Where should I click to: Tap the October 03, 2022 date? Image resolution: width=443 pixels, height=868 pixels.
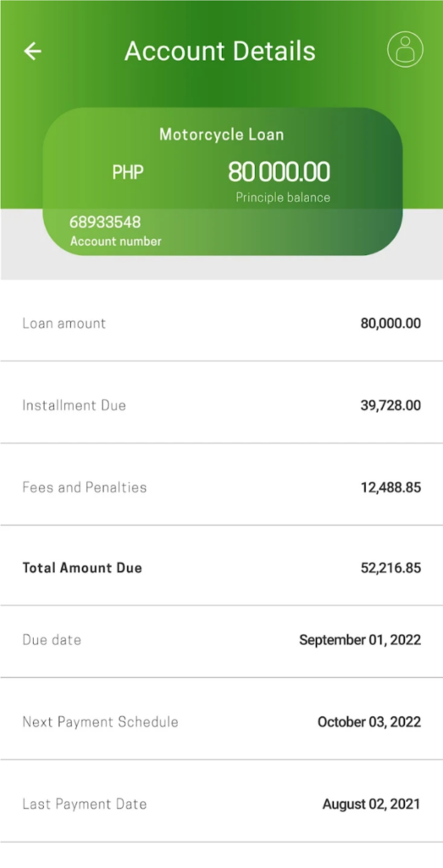369,722
